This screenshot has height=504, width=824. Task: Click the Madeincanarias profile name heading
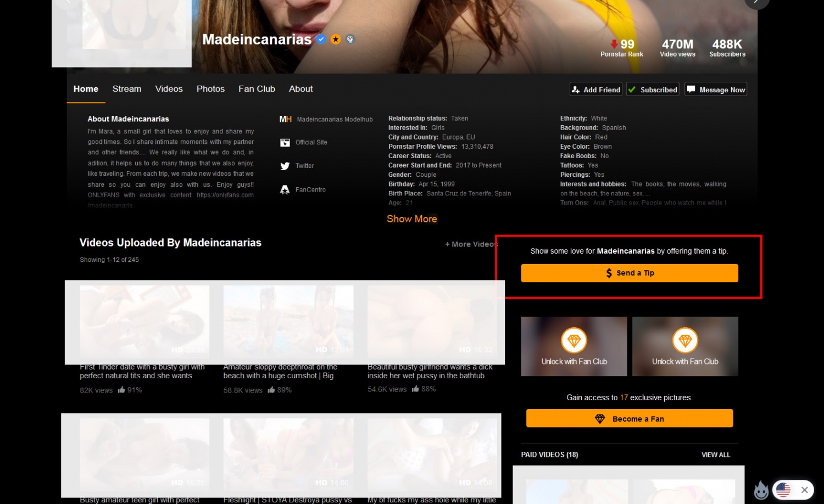257,40
